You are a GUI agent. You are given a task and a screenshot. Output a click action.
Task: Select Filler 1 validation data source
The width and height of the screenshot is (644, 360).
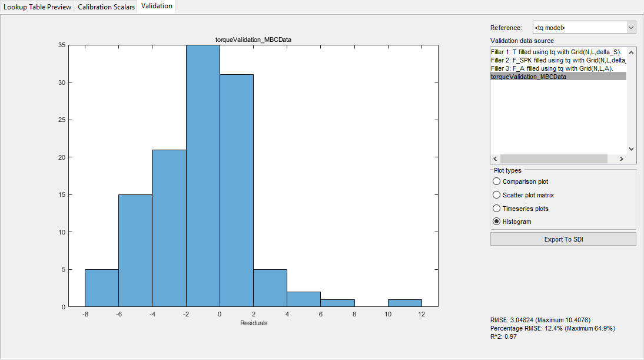[553, 51]
